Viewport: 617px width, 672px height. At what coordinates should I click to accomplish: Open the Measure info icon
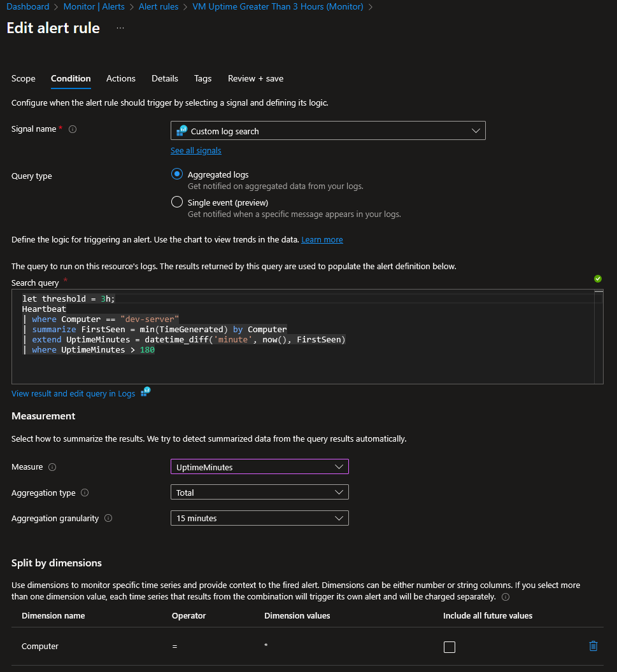[x=52, y=467]
